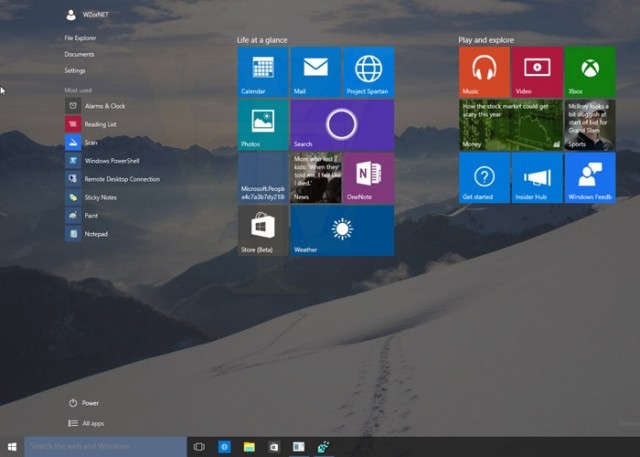Click the 'Play and explore' group title

tap(486, 40)
